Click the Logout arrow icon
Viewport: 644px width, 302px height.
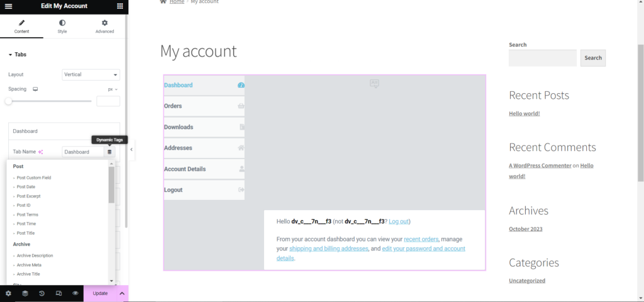click(241, 190)
